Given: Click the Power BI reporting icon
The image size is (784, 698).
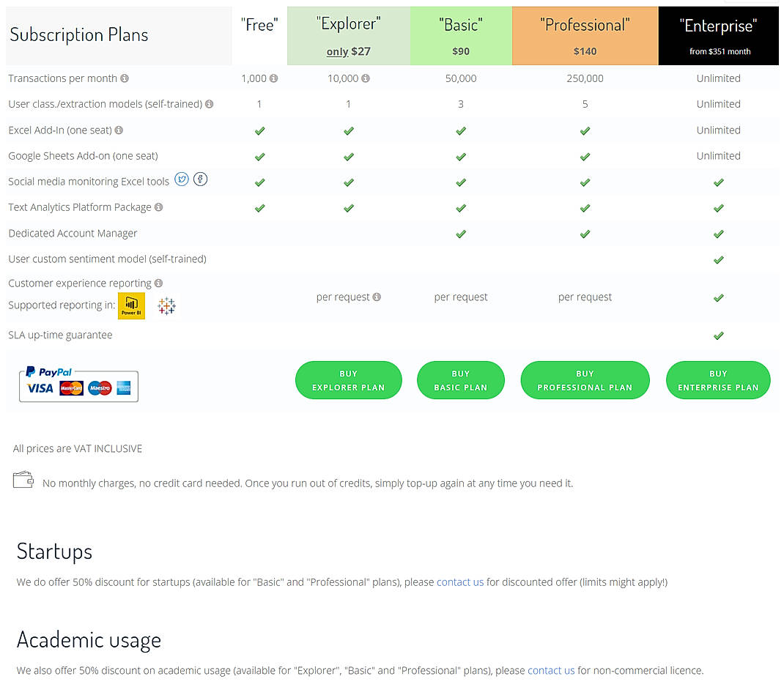Looking at the screenshot, I should click(131, 305).
